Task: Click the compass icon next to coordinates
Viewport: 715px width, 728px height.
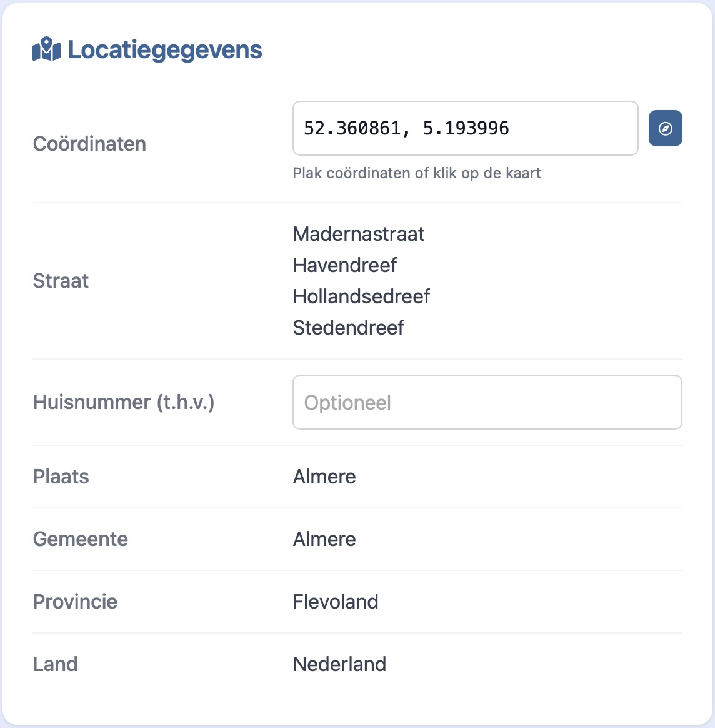Action: [665, 128]
